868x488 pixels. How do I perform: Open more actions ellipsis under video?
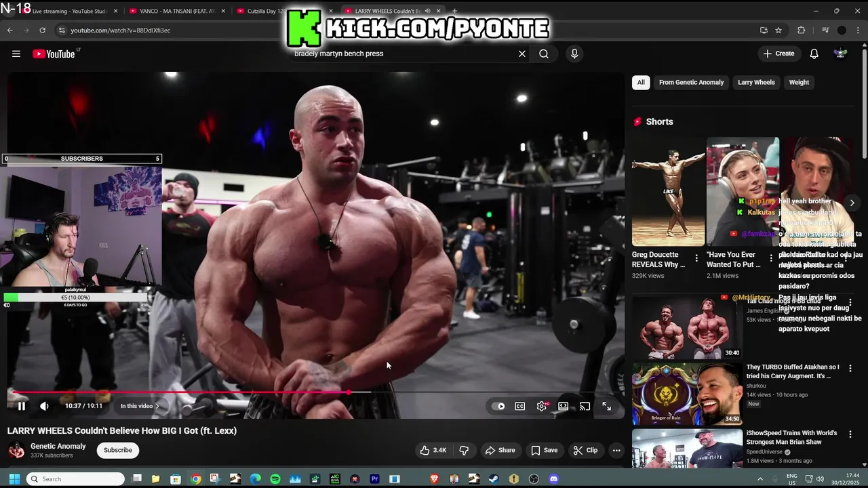616,450
